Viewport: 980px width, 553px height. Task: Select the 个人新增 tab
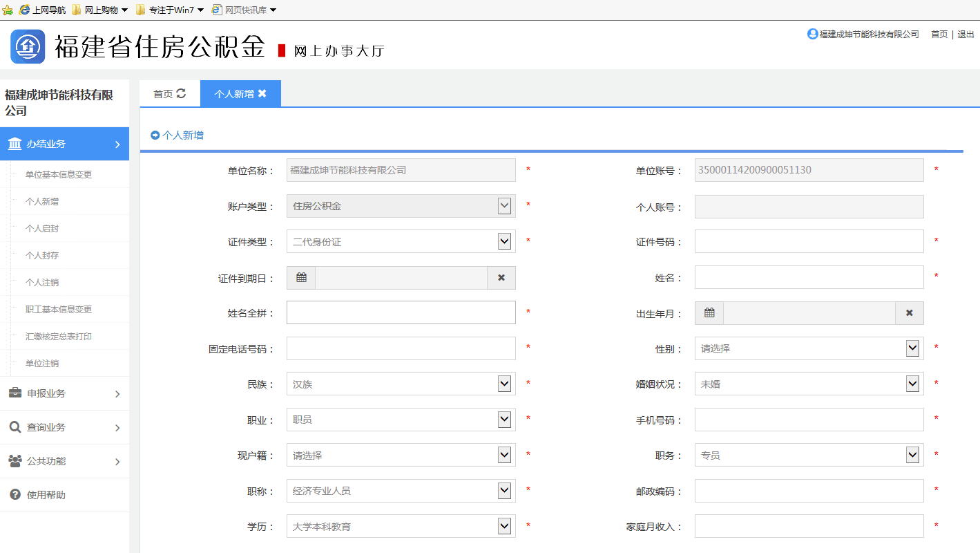coord(240,93)
